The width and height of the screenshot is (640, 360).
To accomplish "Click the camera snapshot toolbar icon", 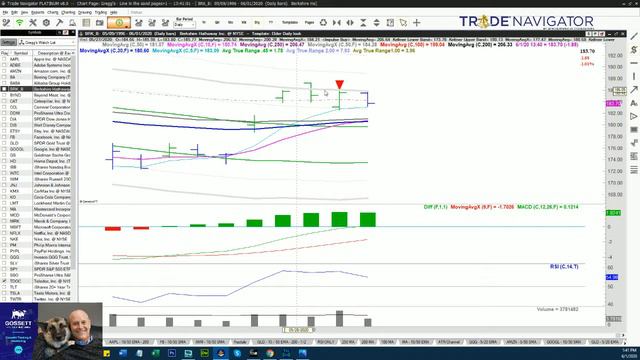I will pyautogui.click(x=99, y=23).
